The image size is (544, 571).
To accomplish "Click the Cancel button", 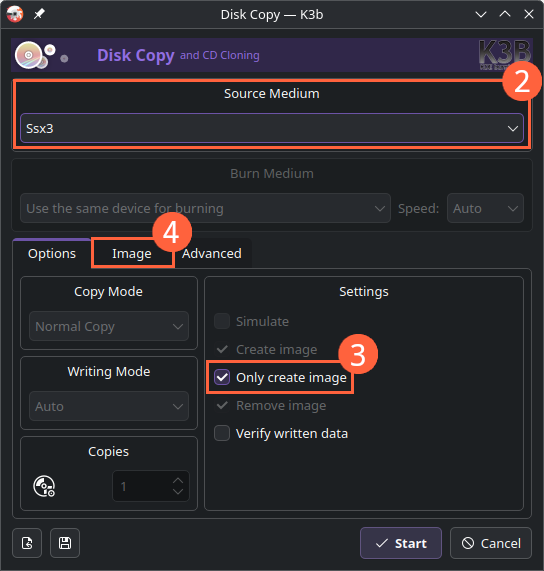I will (x=491, y=543).
